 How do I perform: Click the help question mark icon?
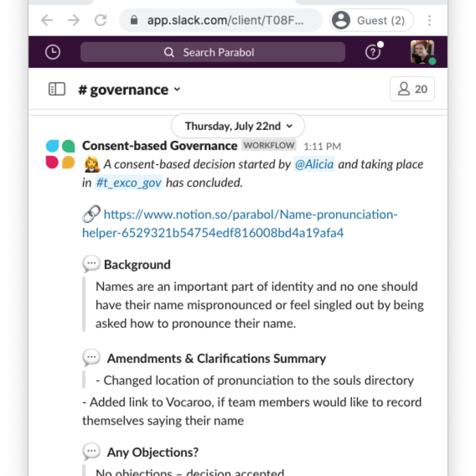(x=373, y=53)
